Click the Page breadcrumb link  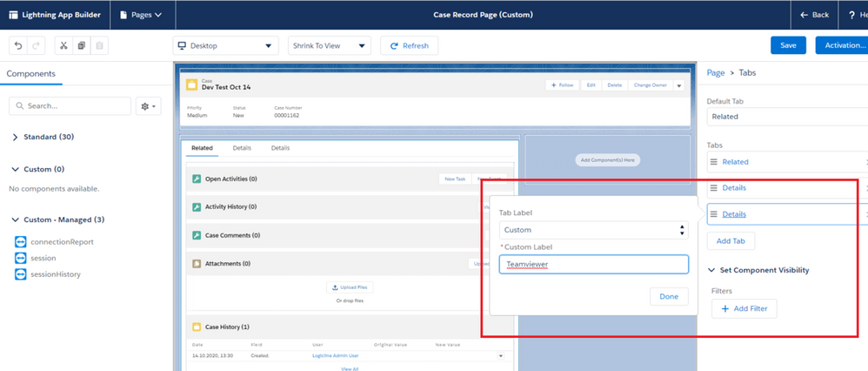coord(716,72)
